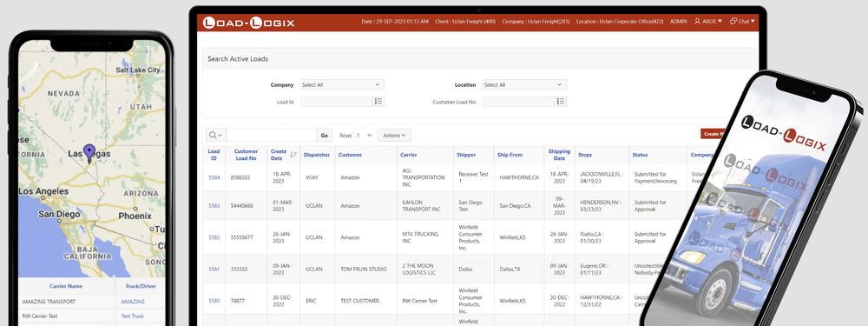Click the Dispatcher column header
The image size is (868, 326).
point(317,156)
